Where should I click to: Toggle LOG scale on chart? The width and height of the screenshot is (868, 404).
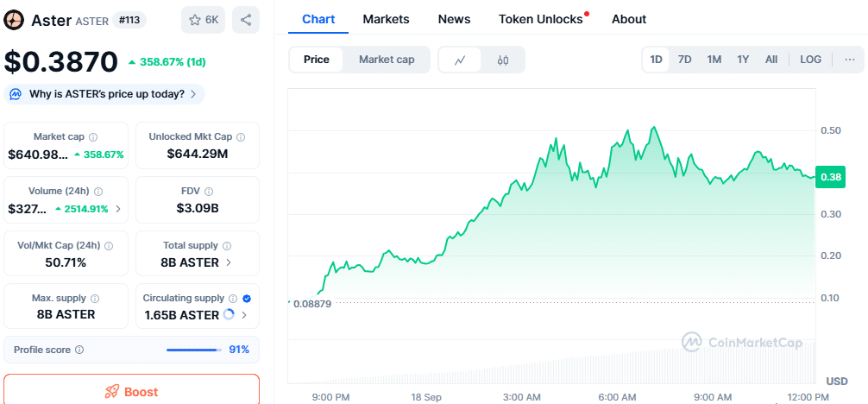click(810, 60)
